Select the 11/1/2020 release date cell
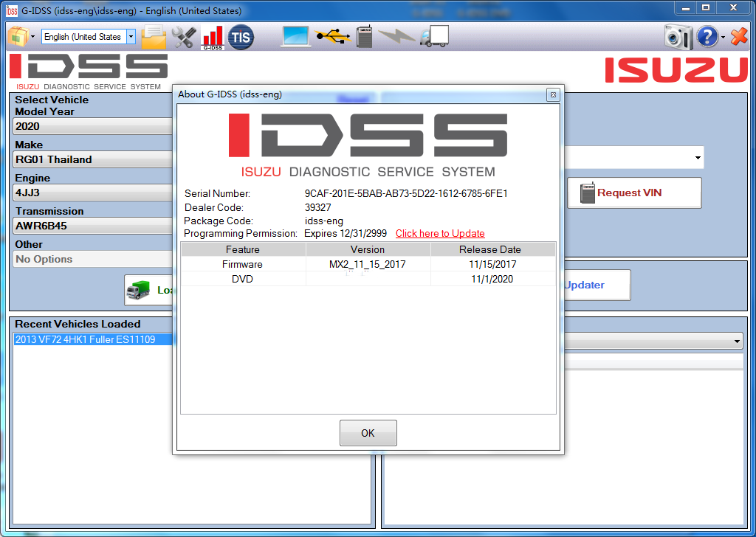Viewport: 756px width, 537px height. click(492, 279)
